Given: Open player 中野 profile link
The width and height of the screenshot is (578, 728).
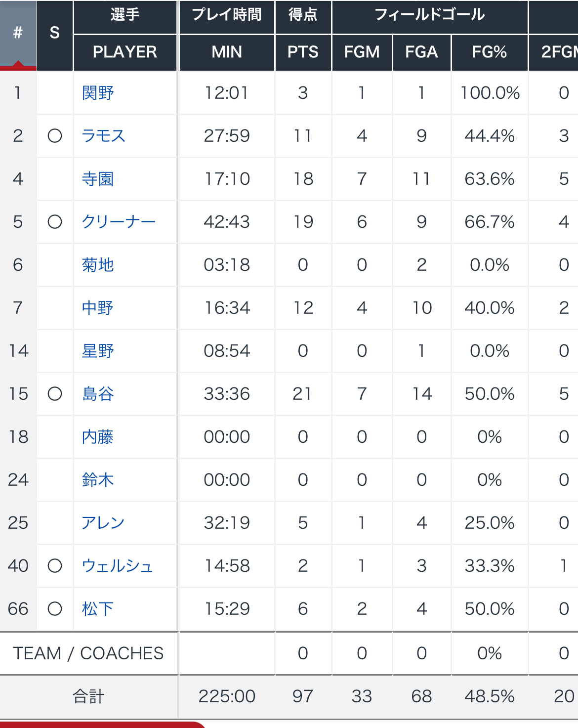Looking at the screenshot, I should pyautogui.click(x=98, y=308).
